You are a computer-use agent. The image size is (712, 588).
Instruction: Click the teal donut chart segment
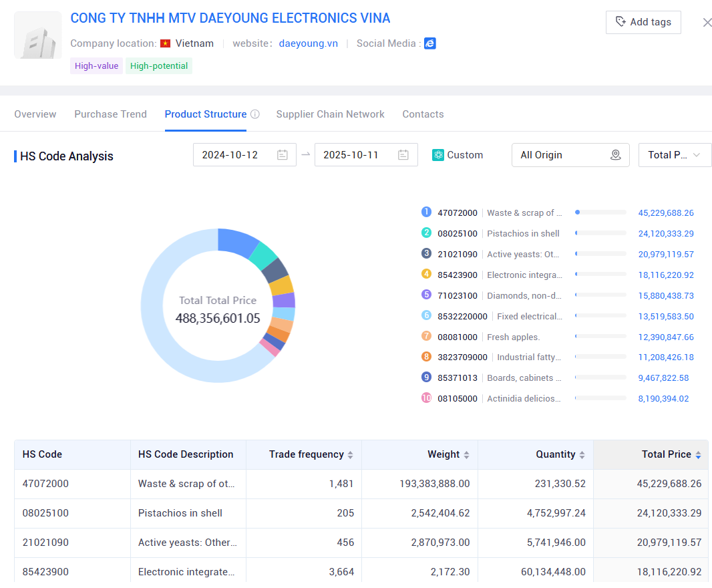click(263, 256)
